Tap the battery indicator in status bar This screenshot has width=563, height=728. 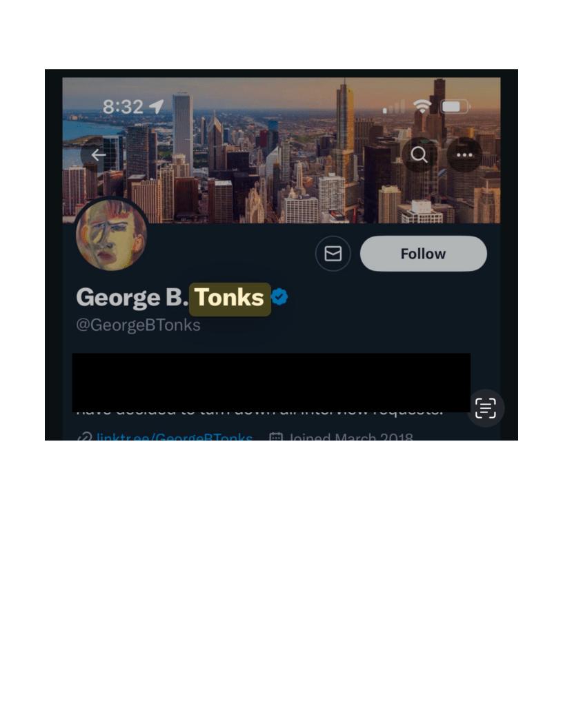click(455, 107)
